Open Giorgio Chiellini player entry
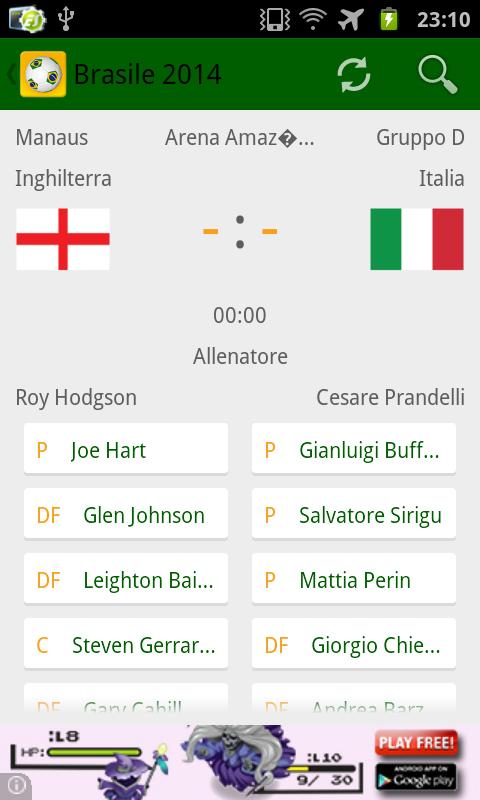Viewport: 480px width, 800px height. (353, 645)
